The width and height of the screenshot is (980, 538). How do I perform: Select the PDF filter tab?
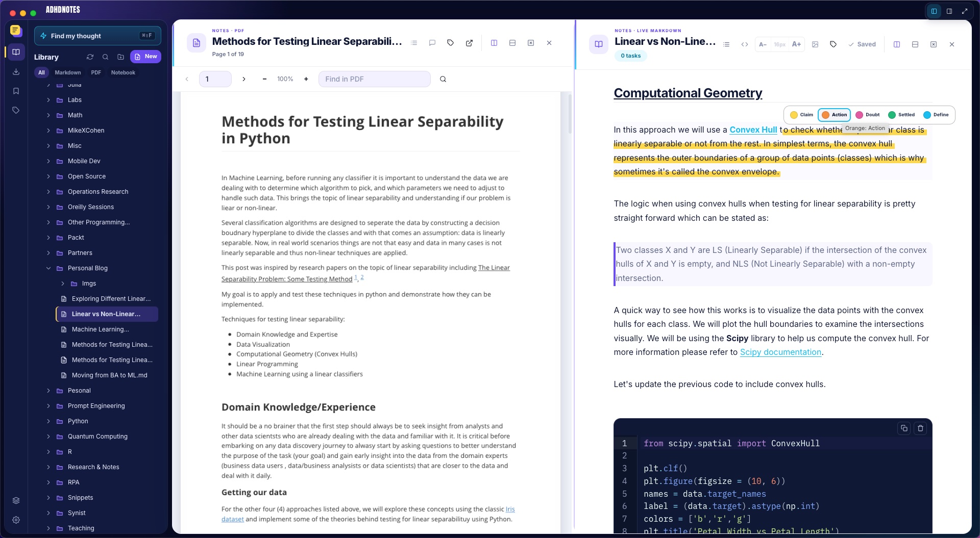[x=96, y=72]
